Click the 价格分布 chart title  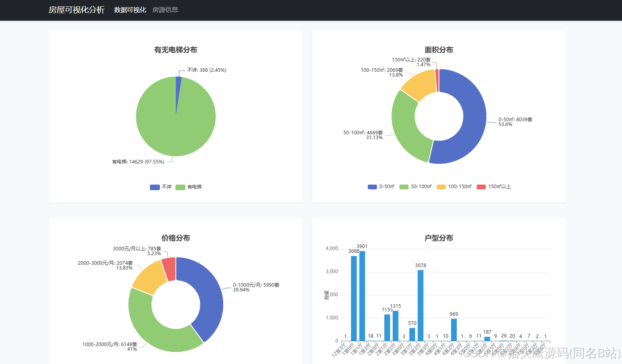coord(176,238)
